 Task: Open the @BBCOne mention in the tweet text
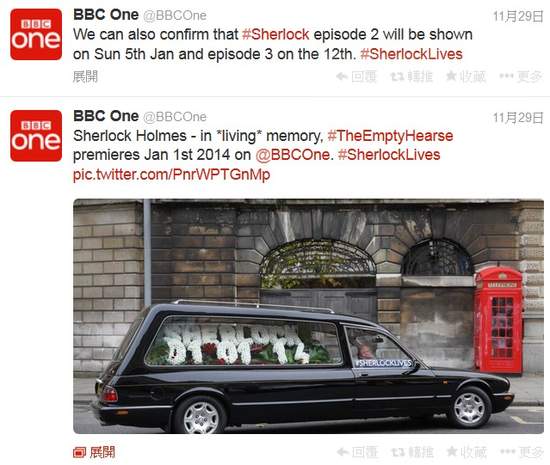(x=293, y=155)
